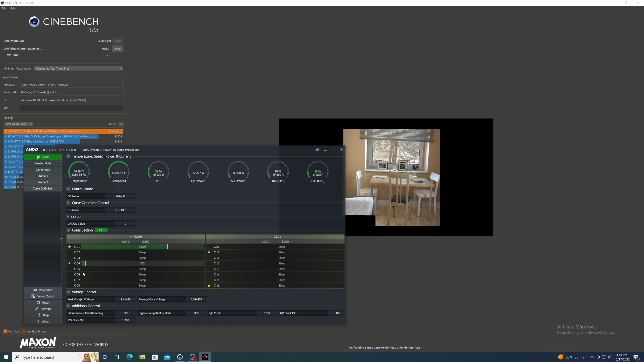Click the GFX CO Value field showing 0
Viewport: 644px width, 362px height.
125,224
